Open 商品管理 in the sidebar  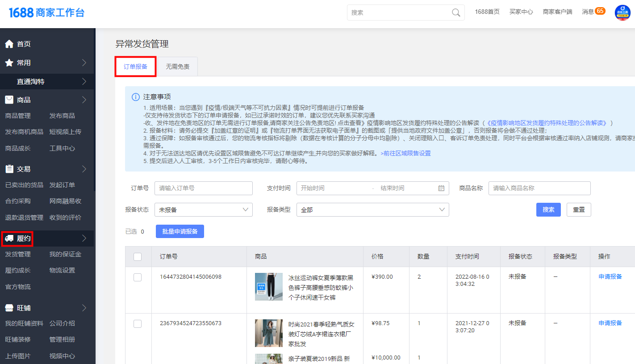coord(18,116)
